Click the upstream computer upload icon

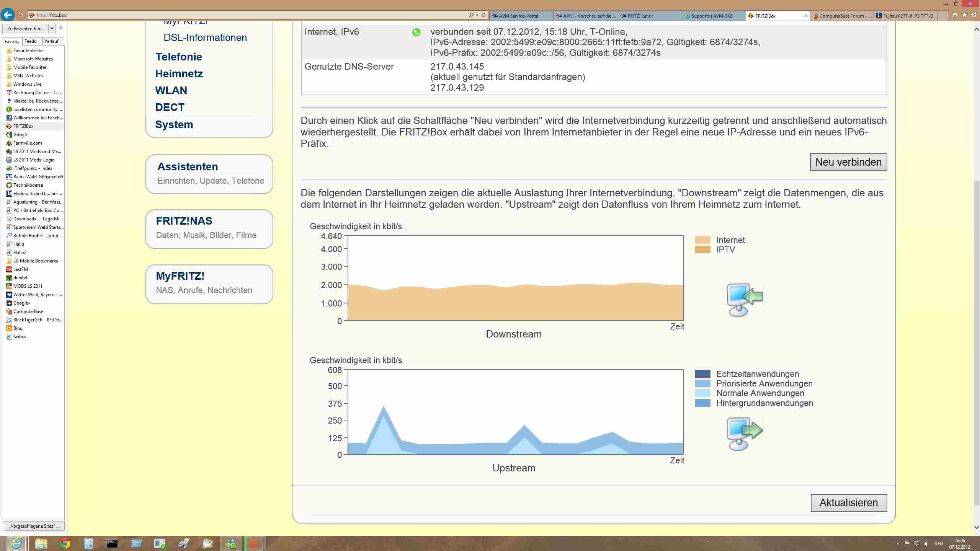(x=745, y=434)
